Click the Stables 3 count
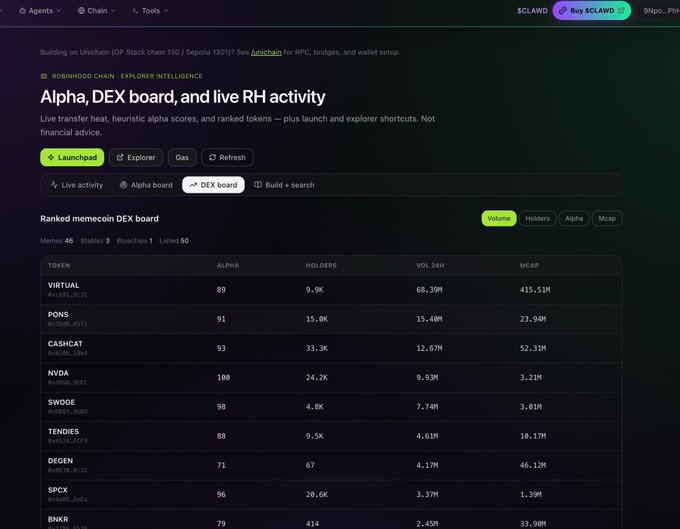680x529 pixels. (x=95, y=241)
